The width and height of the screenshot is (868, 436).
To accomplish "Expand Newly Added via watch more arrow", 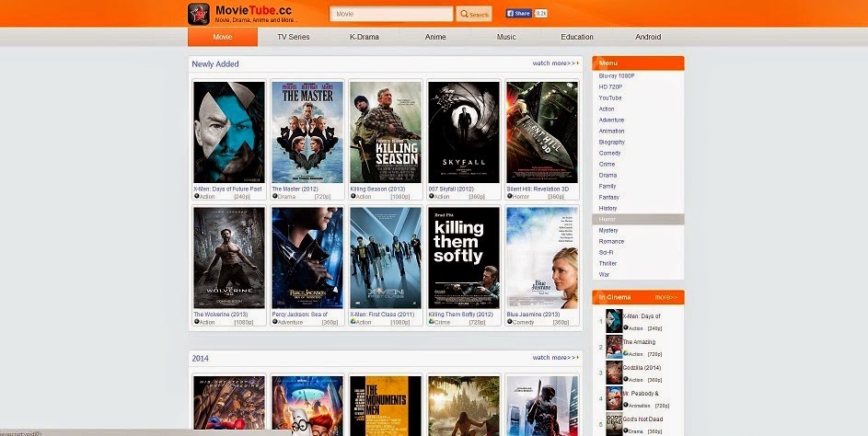I will click(x=555, y=63).
